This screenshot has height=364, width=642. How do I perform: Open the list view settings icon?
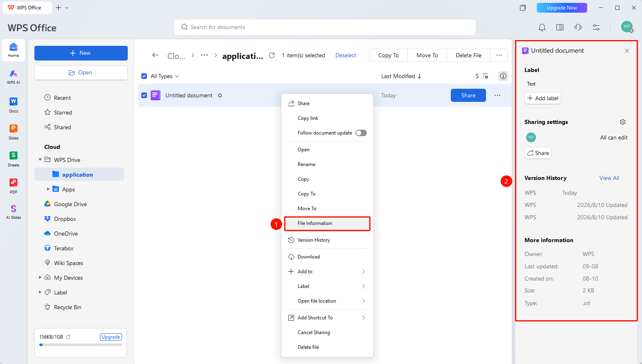(x=485, y=76)
